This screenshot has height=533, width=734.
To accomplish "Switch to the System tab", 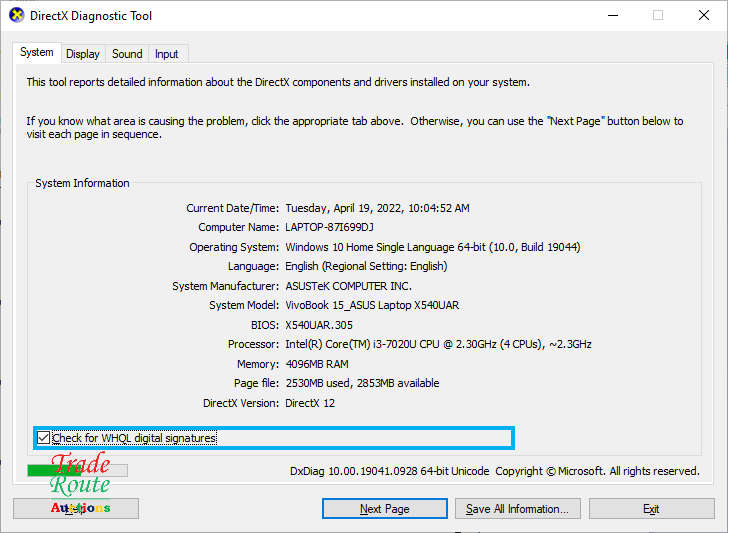I will 37,53.
